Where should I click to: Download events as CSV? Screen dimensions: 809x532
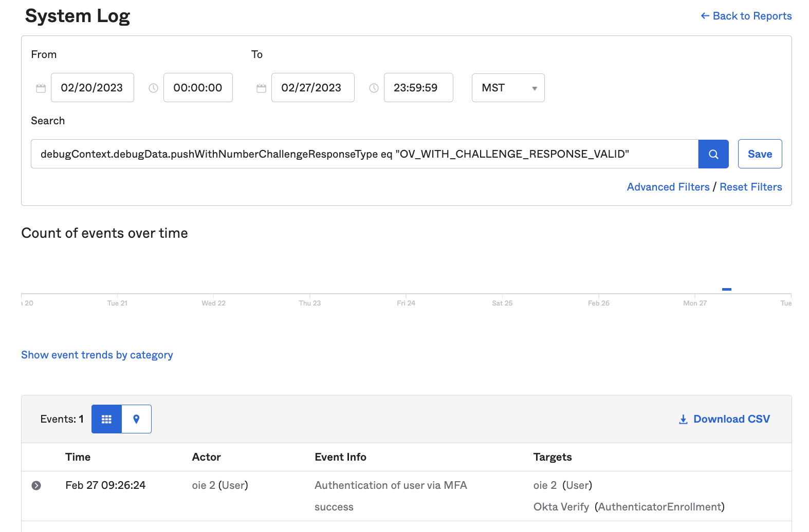725,419
